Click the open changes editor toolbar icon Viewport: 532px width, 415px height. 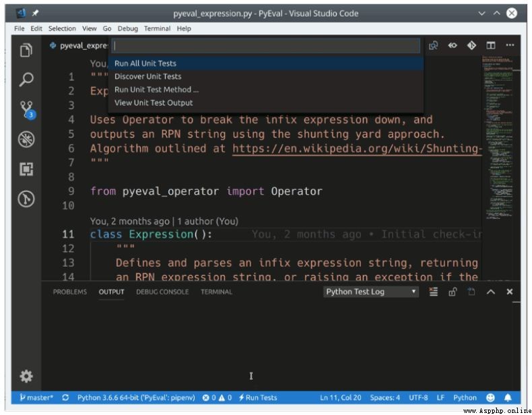click(433, 45)
